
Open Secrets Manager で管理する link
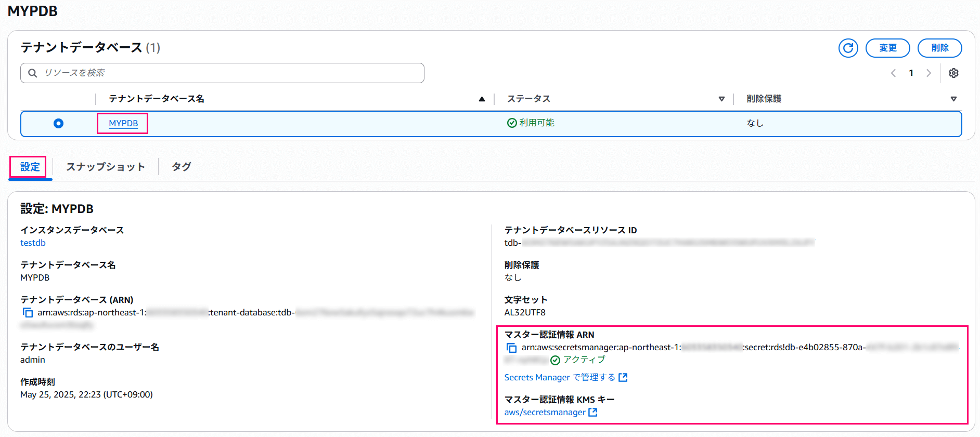[x=560, y=377]
